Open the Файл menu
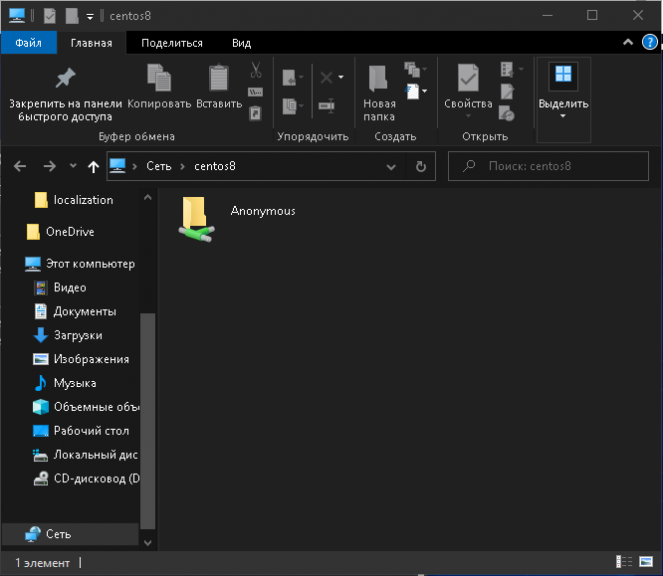 tap(28, 43)
